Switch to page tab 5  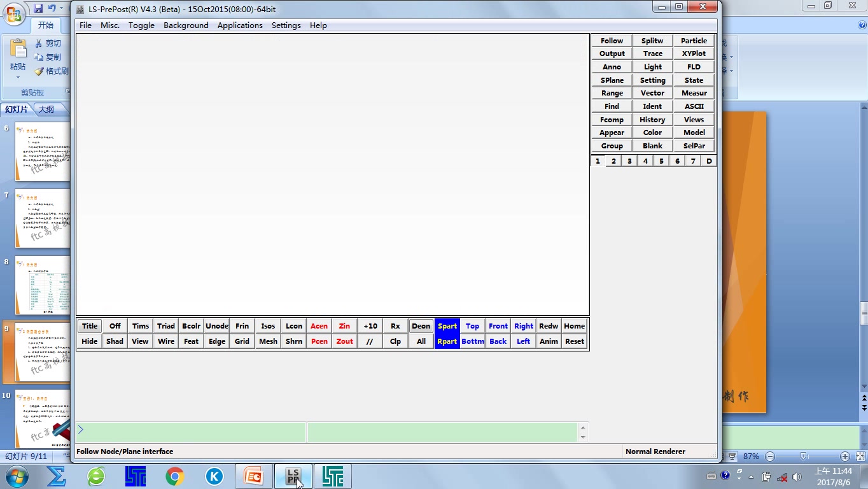[x=661, y=161]
